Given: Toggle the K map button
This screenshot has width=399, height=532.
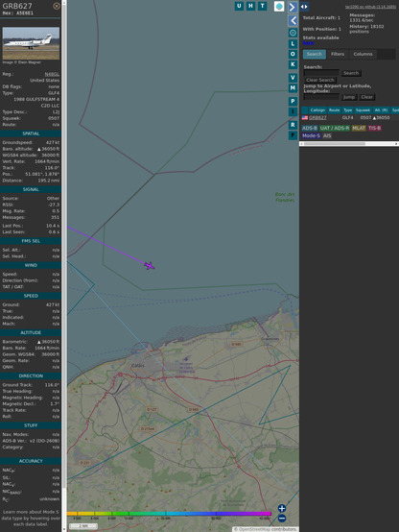Looking at the screenshot, I should tap(293, 64).
